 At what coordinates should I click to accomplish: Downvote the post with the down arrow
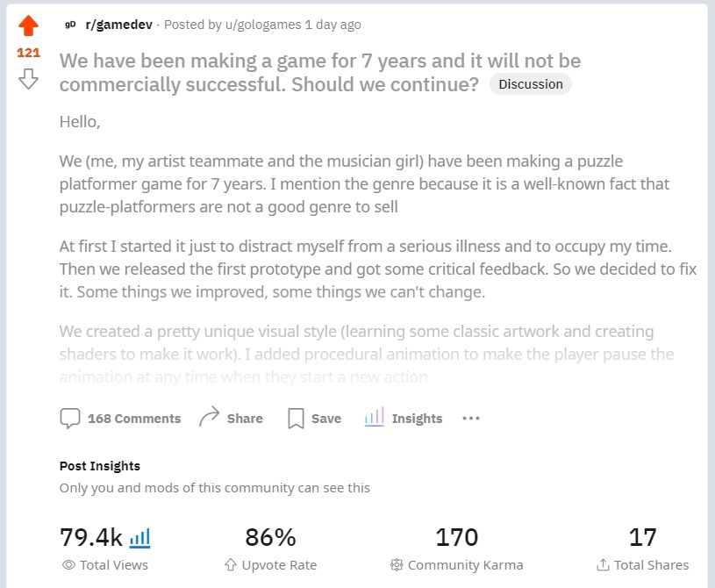click(x=28, y=80)
